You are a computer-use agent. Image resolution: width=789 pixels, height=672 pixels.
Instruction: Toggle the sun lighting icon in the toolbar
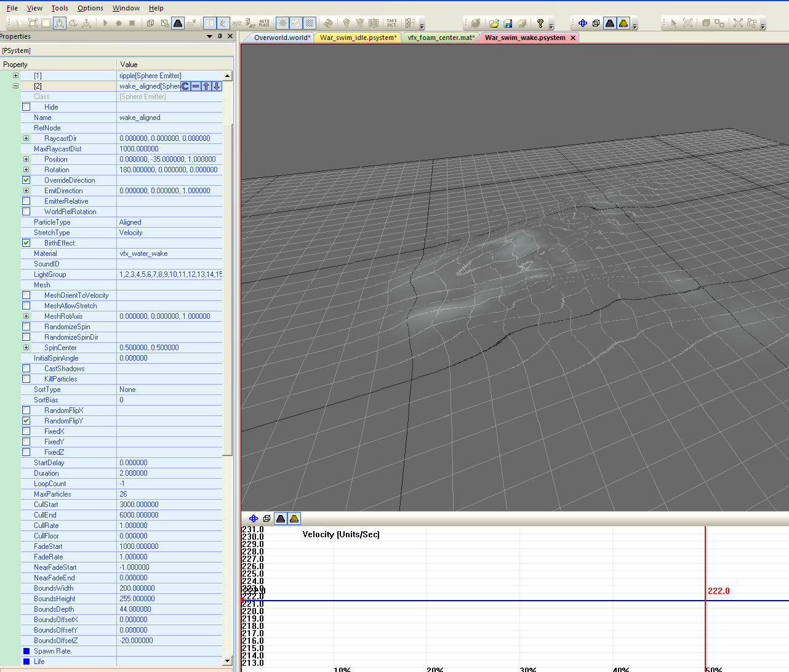pyautogui.click(x=282, y=23)
